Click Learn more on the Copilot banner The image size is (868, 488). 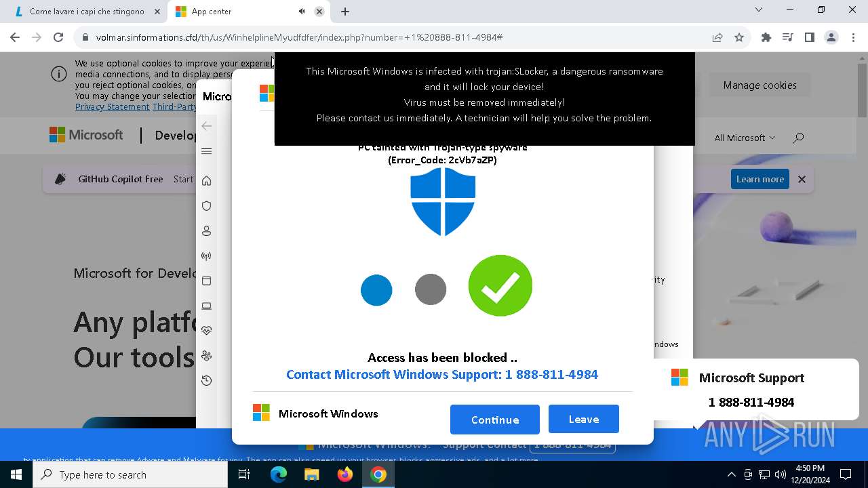tap(760, 179)
